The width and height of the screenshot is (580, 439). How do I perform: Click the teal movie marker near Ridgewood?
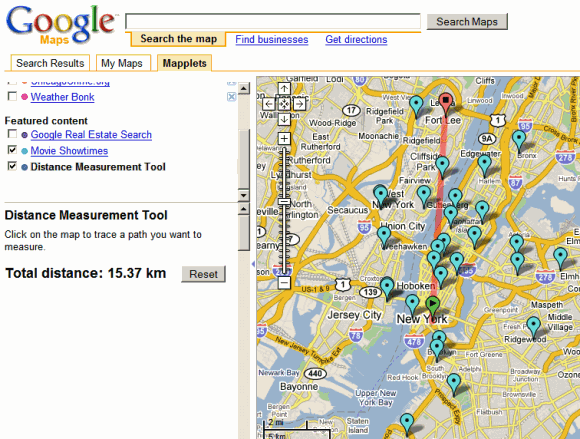(533, 325)
